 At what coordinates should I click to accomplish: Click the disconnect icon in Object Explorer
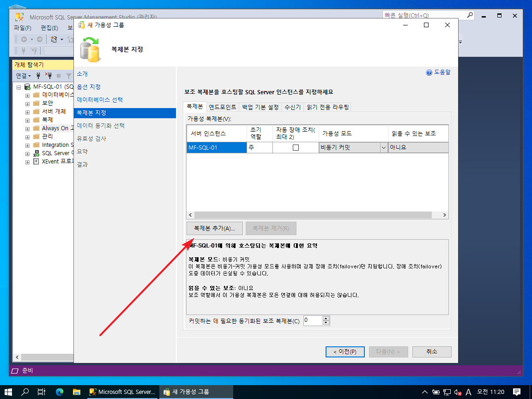pyautogui.click(x=48, y=76)
